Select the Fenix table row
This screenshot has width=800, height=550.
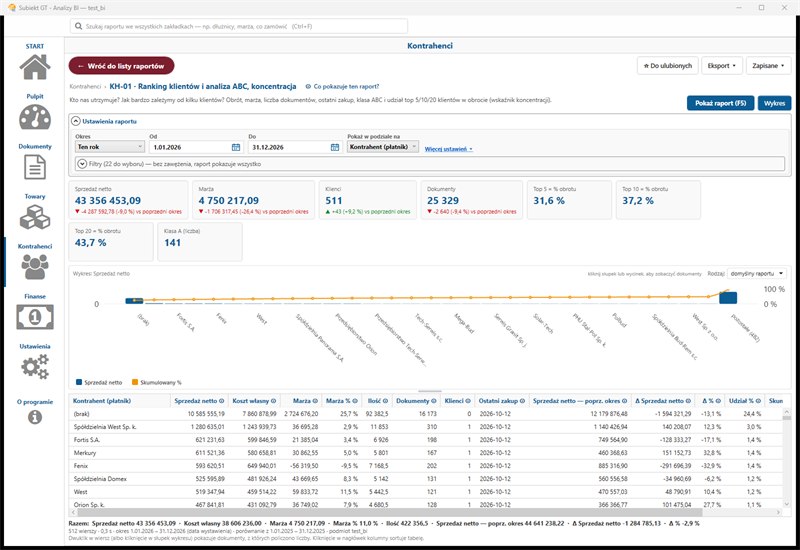(426, 466)
